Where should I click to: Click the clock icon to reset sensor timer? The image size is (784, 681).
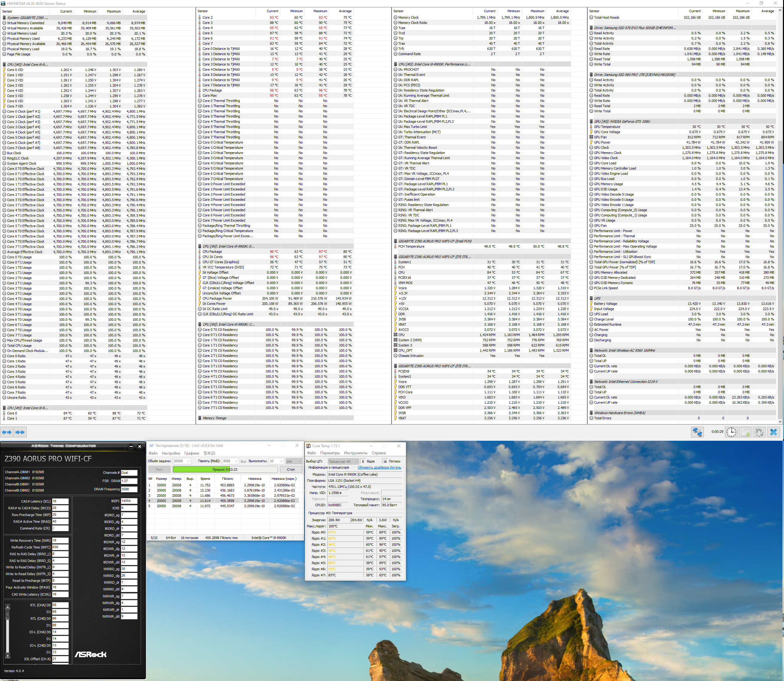coord(731,432)
